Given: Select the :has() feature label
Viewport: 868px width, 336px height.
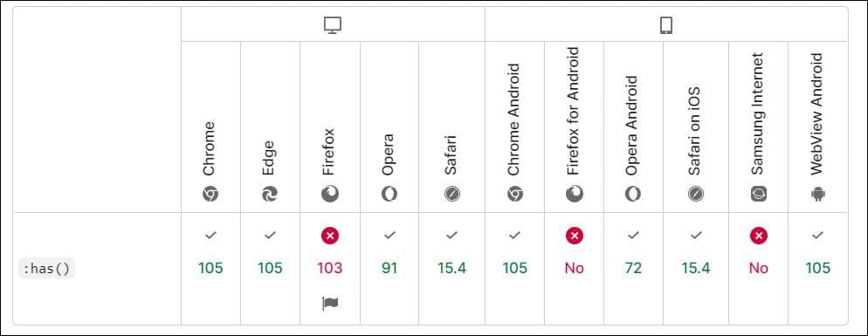Looking at the screenshot, I should tap(46, 269).
